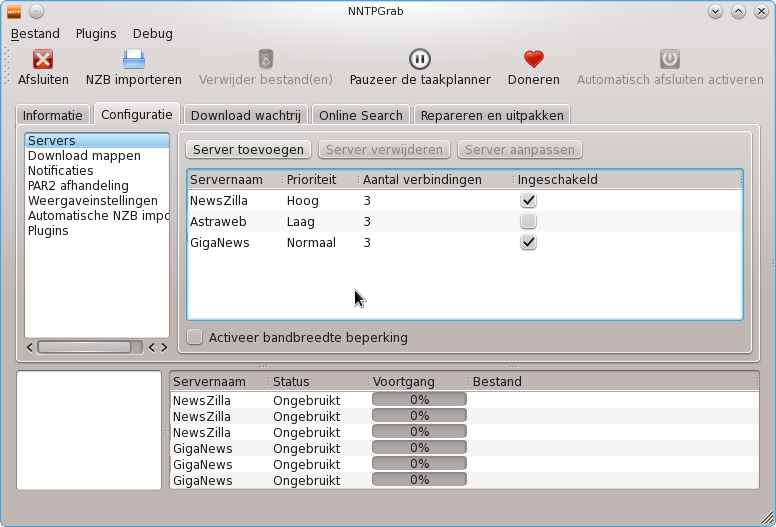Switch to the Download wachtrij tab
The image size is (776, 527).
click(x=245, y=115)
